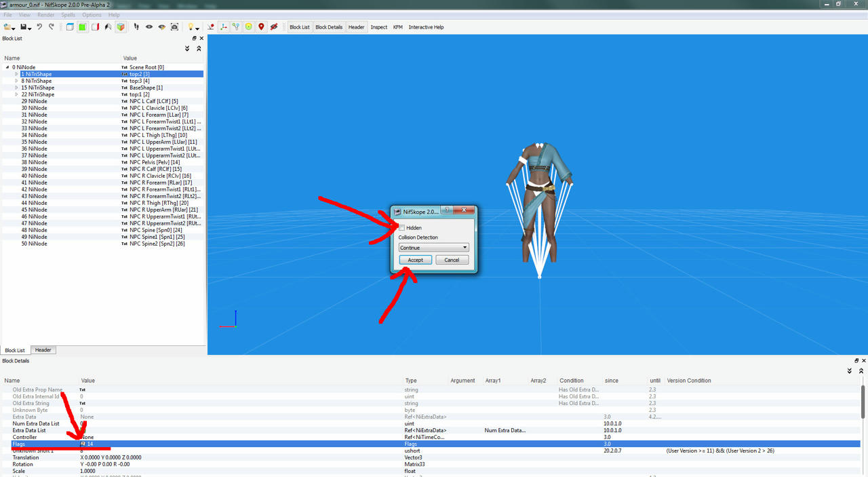Expand the 8 NiTriShape node
Image resolution: width=868 pixels, height=477 pixels.
16,81
